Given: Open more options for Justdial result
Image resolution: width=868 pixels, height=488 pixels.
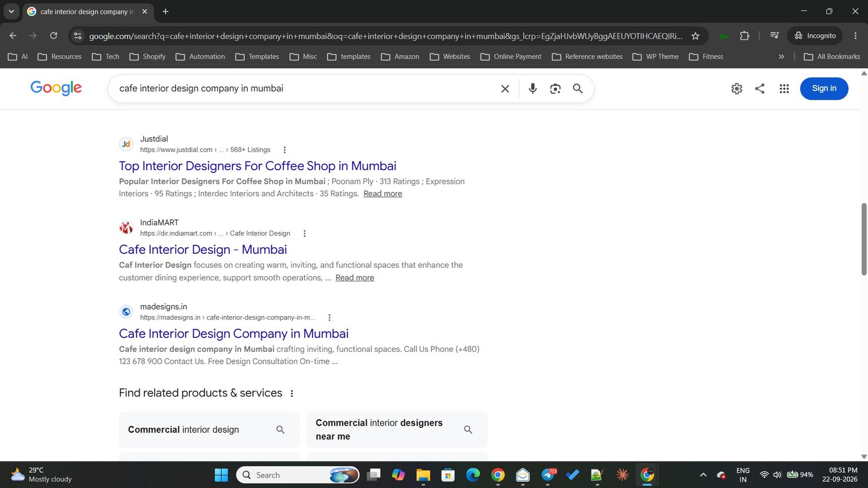Looking at the screenshot, I should tap(284, 150).
